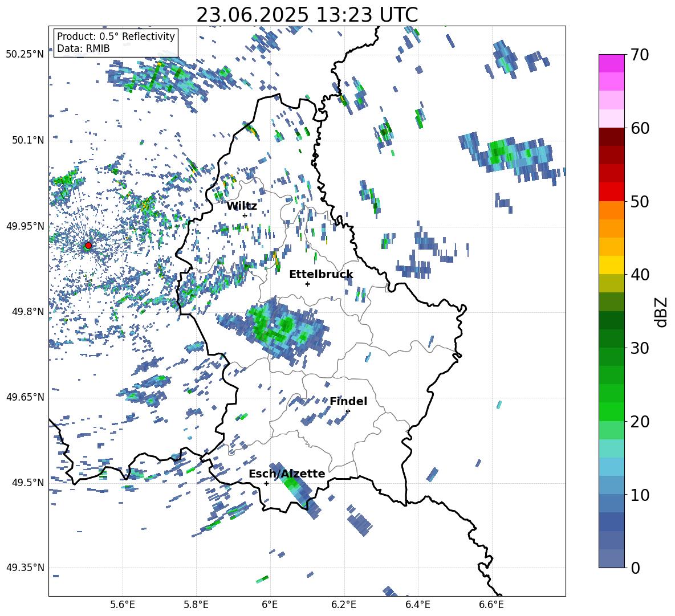Click the 6°E longitude label
Viewport: 675px width, 616px height.
pos(270,605)
